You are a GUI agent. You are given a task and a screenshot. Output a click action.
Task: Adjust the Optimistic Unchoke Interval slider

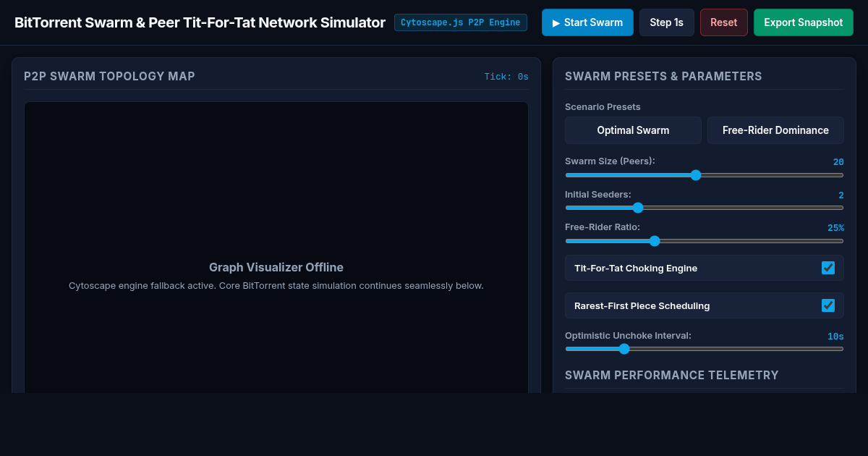coord(705,349)
